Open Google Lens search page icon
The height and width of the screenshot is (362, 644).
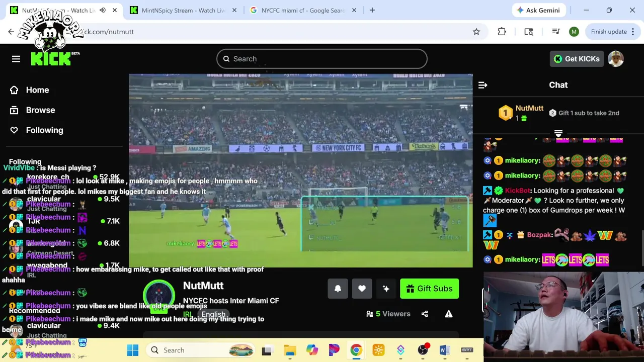point(529,32)
